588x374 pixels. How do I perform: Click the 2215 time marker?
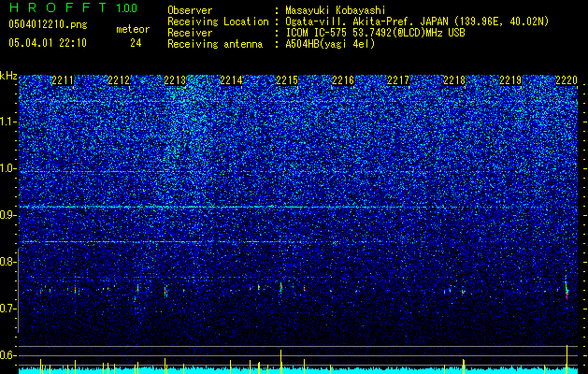(287, 79)
